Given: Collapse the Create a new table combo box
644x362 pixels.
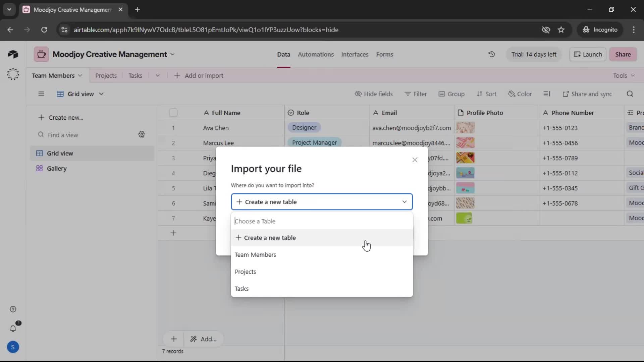Looking at the screenshot, I should point(322,202).
